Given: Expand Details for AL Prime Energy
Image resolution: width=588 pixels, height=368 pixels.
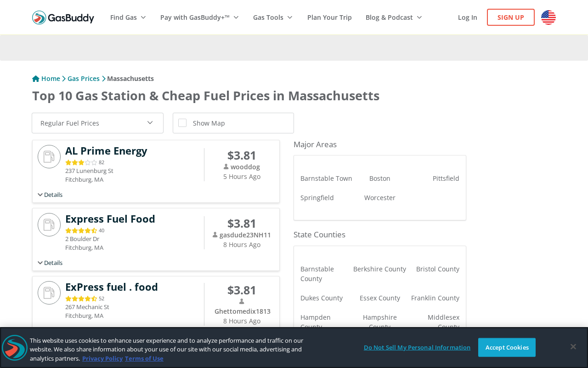Looking at the screenshot, I should pos(50,195).
